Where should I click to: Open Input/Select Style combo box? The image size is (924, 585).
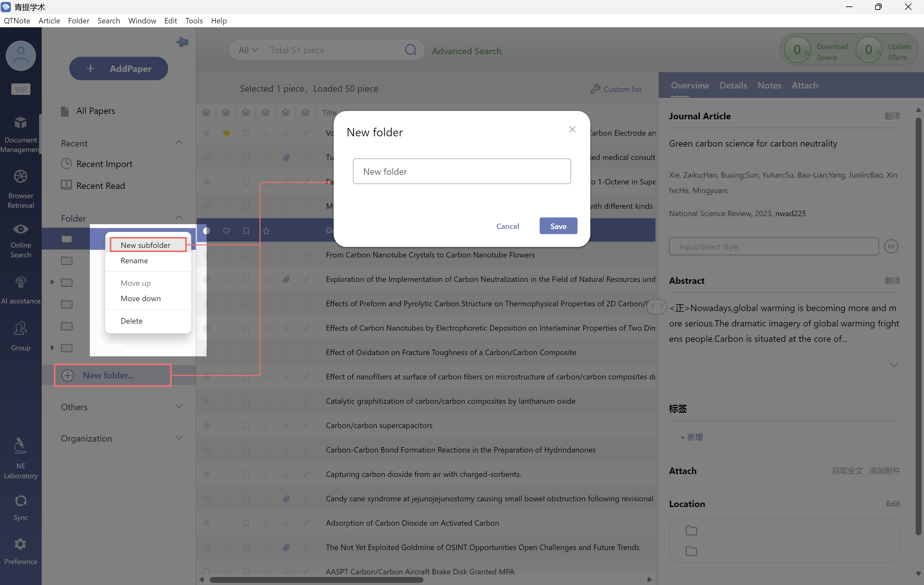pyautogui.click(x=774, y=247)
